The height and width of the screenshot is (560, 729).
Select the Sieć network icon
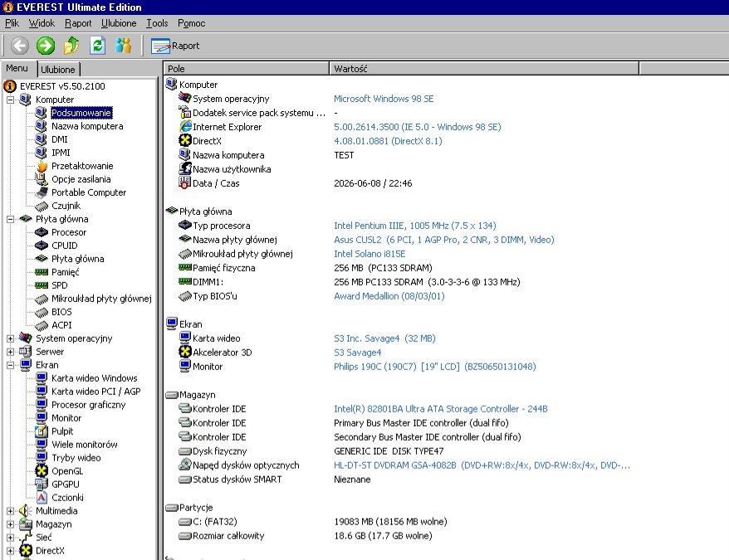pyautogui.click(x=25, y=538)
